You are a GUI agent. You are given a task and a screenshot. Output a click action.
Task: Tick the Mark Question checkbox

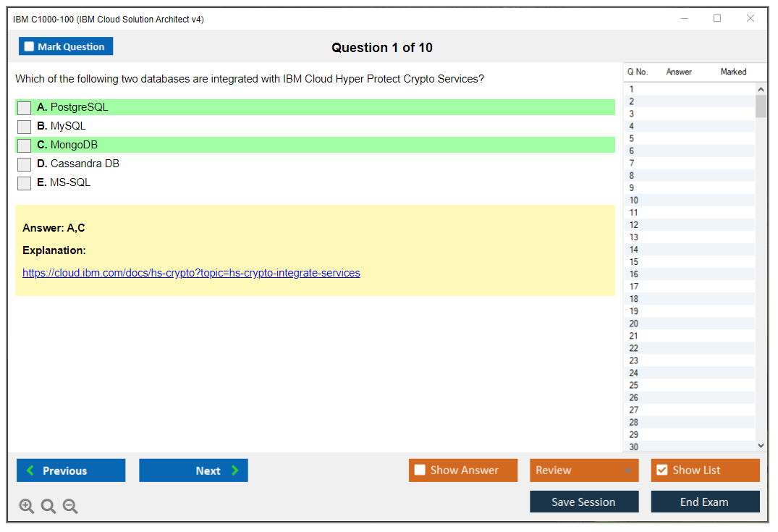tap(30, 47)
